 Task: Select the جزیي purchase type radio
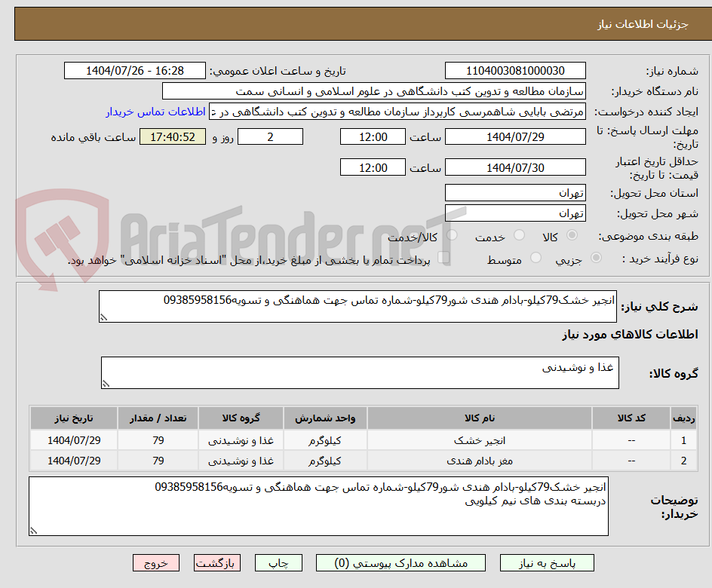point(594,256)
